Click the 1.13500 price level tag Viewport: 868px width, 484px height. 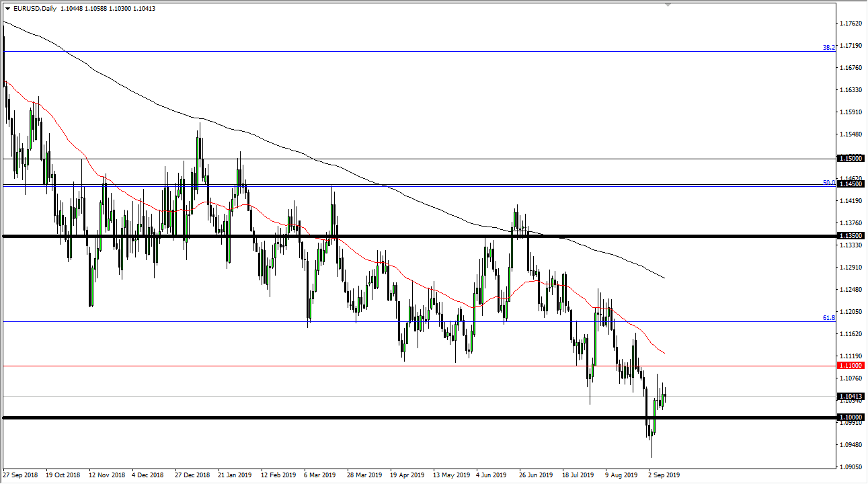tap(851, 236)
